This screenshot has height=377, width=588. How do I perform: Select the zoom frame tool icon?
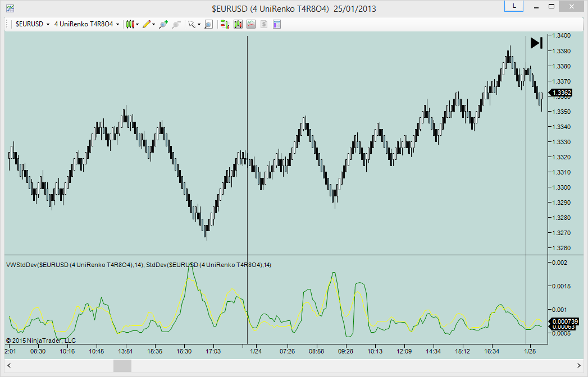[208, 24]
